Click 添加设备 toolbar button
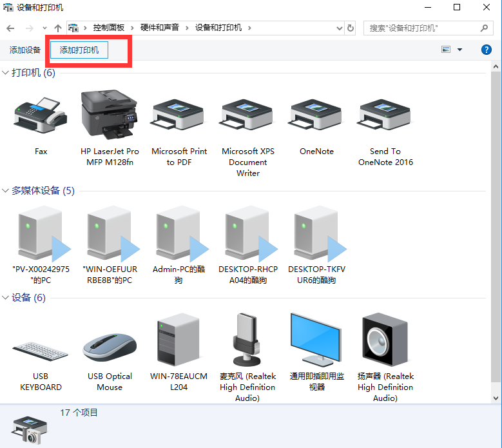The image size is (502, 448). tap(25, 50)
